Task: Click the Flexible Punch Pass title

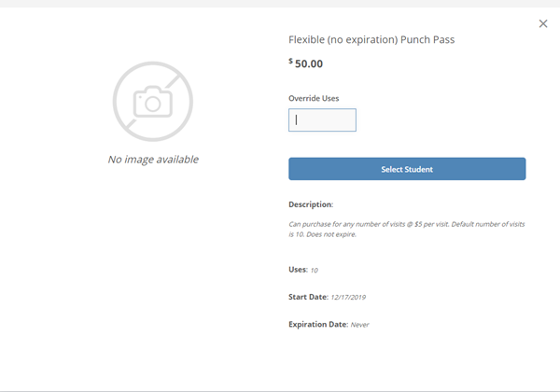Action: 371,39
